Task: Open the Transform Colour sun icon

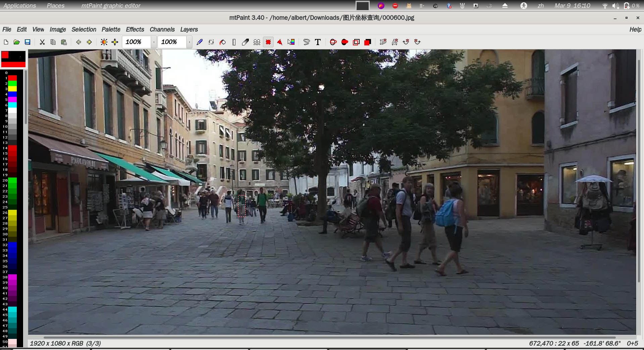Action: pyautogui.click(x=104, y=42)
